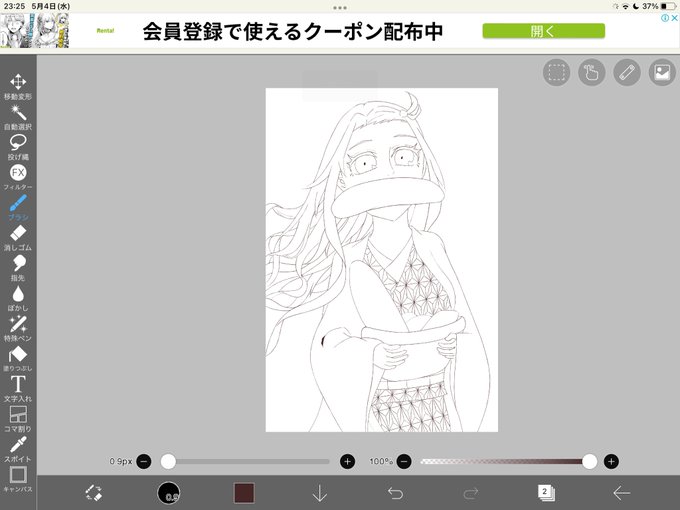Open the ruler tool button
The width and height of the screenshot is (680, 510).
627,72
